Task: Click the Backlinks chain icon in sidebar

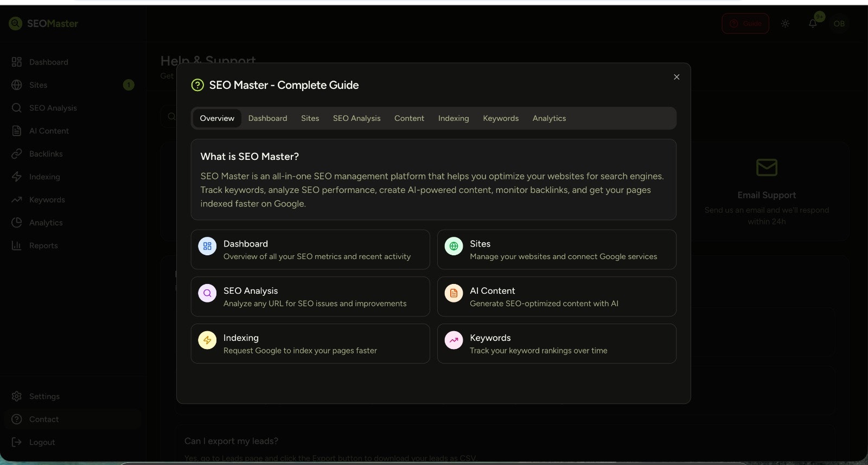Action: pyautogui.click(x=17, y=154)
